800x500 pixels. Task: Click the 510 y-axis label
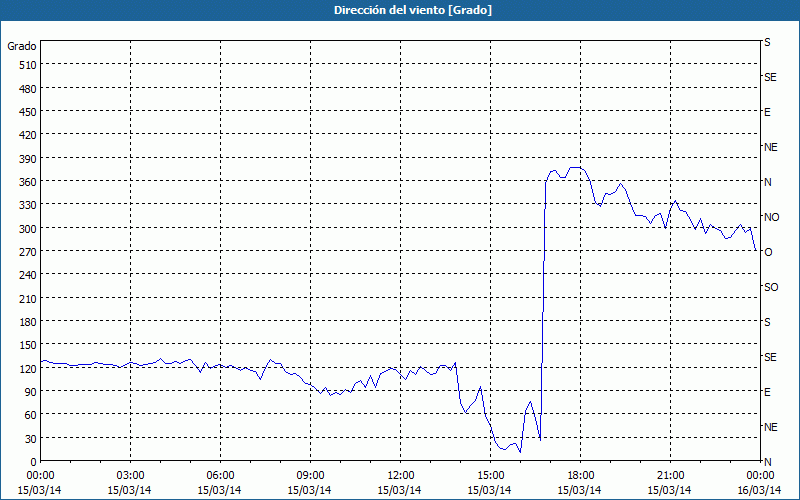point(29,65)
